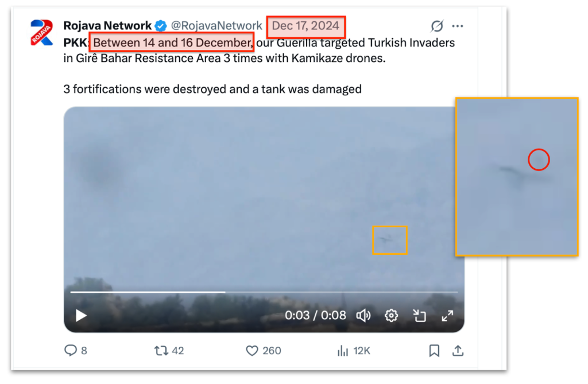
Task: Open the tweet's more options menu
Action: coord(458,26)
